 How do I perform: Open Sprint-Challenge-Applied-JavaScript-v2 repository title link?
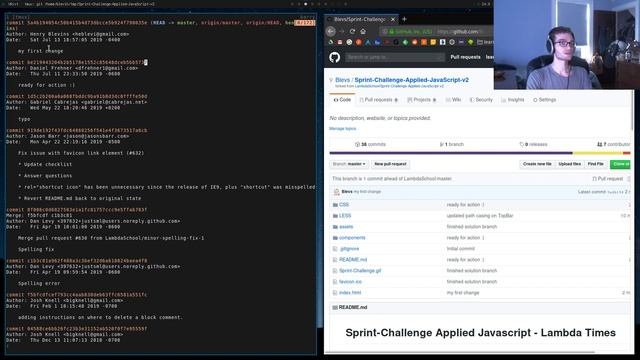[x=411, y=80]
